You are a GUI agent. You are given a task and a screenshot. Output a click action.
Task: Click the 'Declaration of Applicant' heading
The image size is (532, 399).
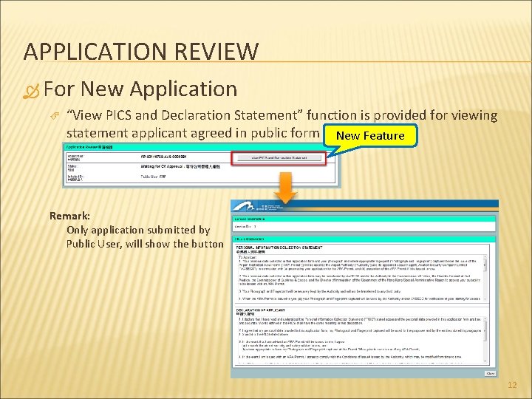coord(261,310)
